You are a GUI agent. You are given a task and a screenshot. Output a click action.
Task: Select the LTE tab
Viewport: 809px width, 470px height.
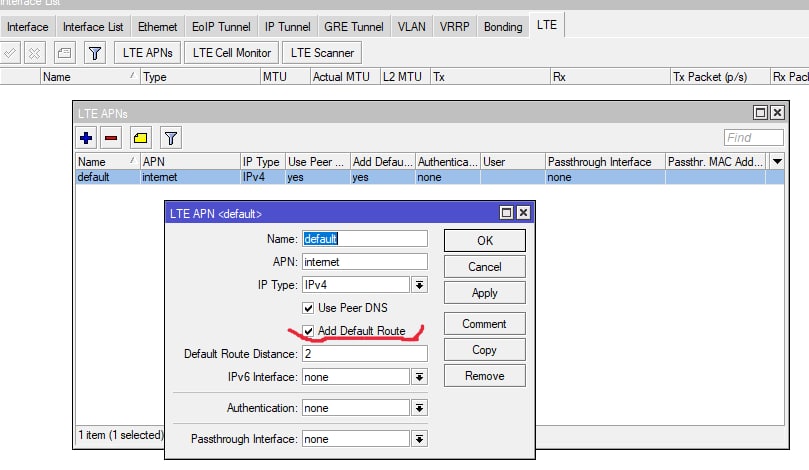(x=546, y=25)
